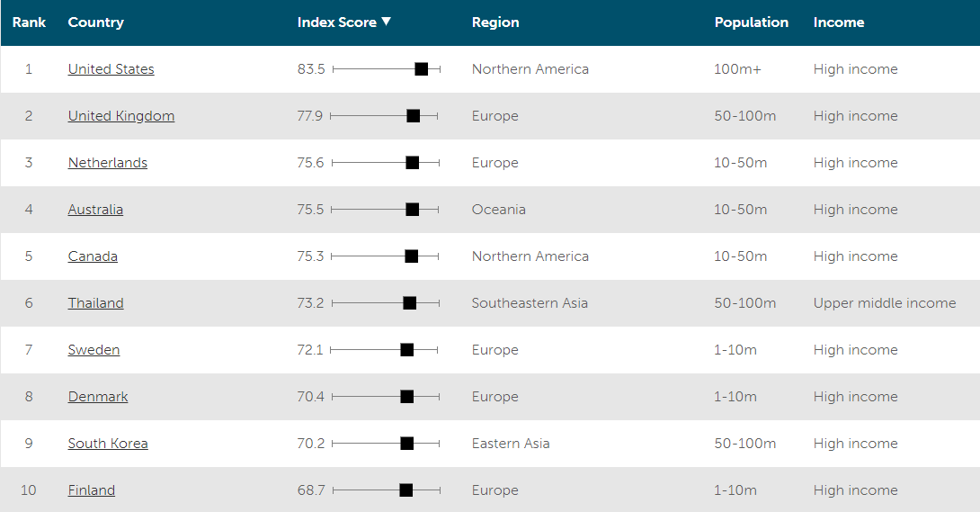Click Sweden's index score marker square
980x512 pixels.
tap(407, 350)
